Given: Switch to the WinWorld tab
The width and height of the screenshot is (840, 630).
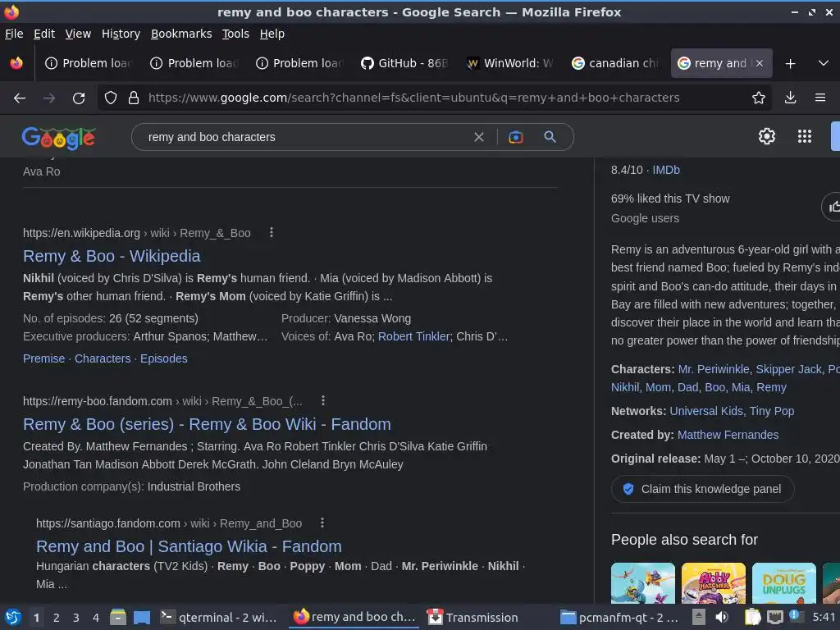Looking at the screenshot, I should [509, 63].
